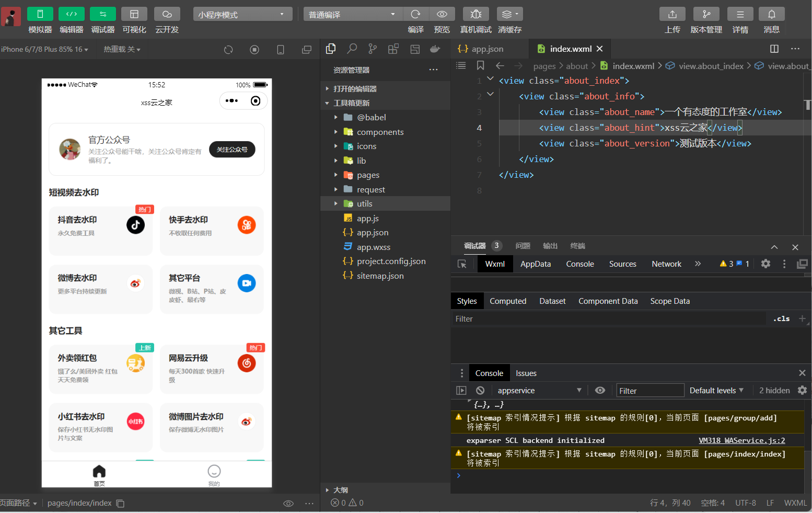Click the simulator stop record icon

[x=254, y=50]
